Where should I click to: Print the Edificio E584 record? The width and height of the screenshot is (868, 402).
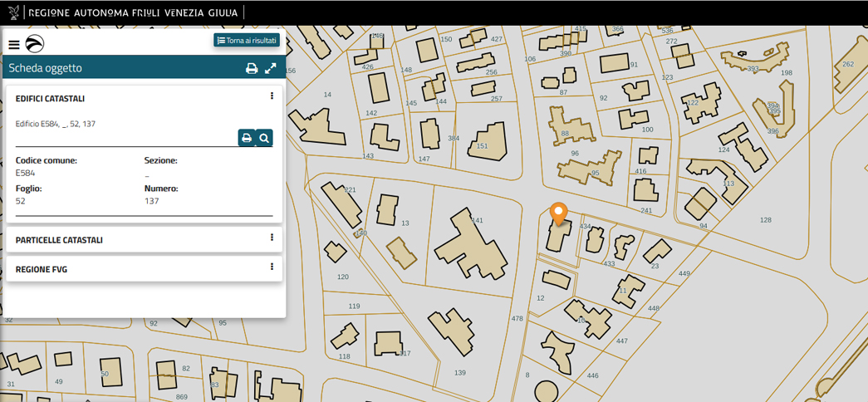(x=246, y=138)
